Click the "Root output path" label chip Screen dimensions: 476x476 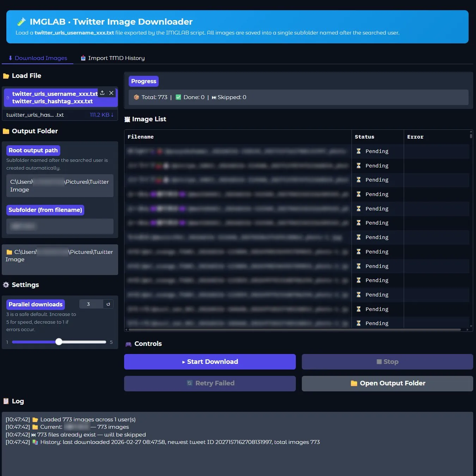[33, 151]
